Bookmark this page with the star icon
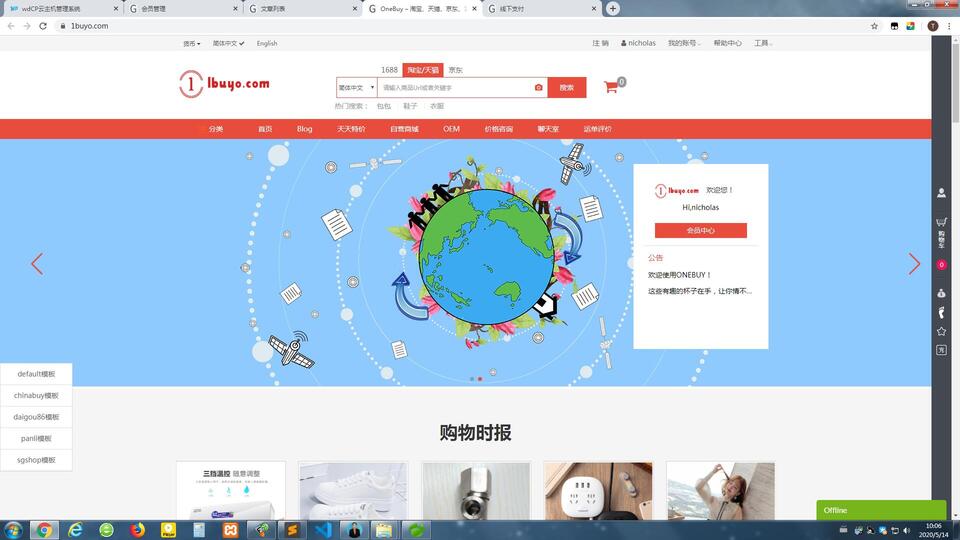This screenshot has width=960, height=540. tap(874, 26)
